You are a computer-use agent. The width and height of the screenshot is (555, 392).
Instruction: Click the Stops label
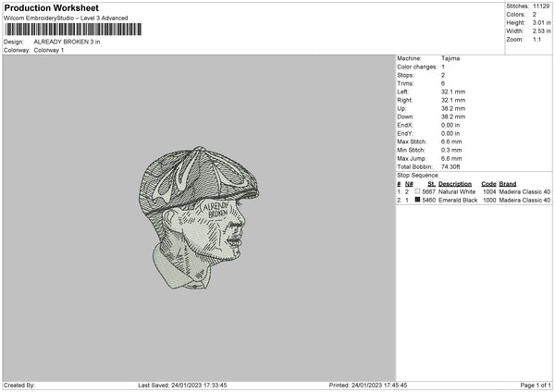pyautogui.click(x=405, y=76)
